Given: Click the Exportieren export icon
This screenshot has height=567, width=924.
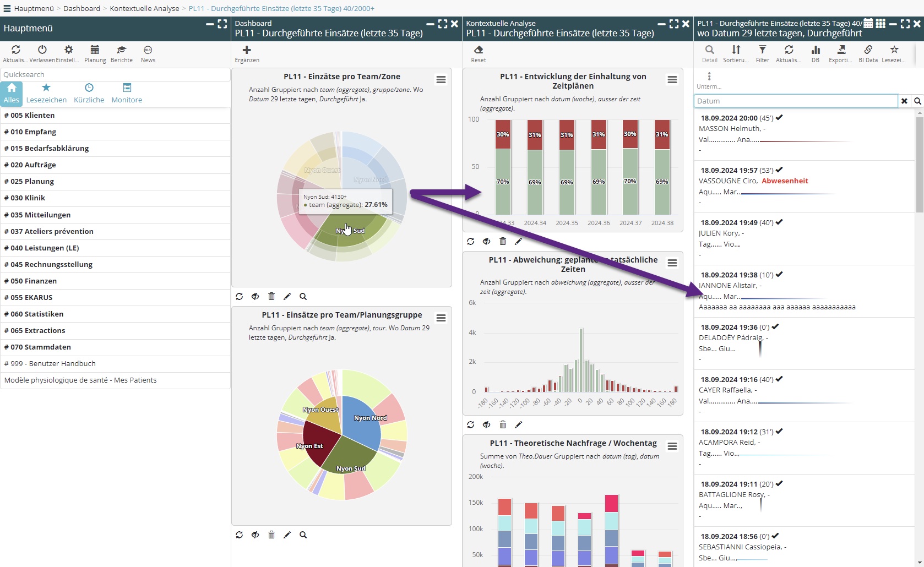Looking at the screenshot, I should 841,50.
